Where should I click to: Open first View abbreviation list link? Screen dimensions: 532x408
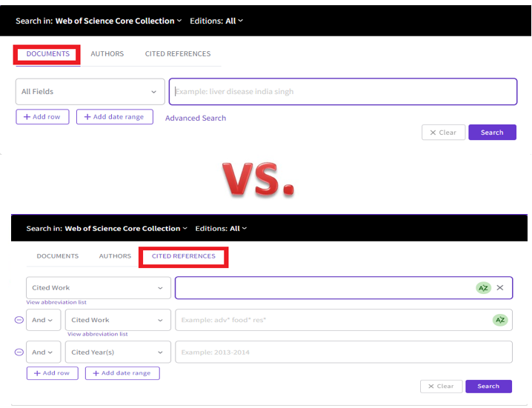pyautogui.click(x=56, y=302)
